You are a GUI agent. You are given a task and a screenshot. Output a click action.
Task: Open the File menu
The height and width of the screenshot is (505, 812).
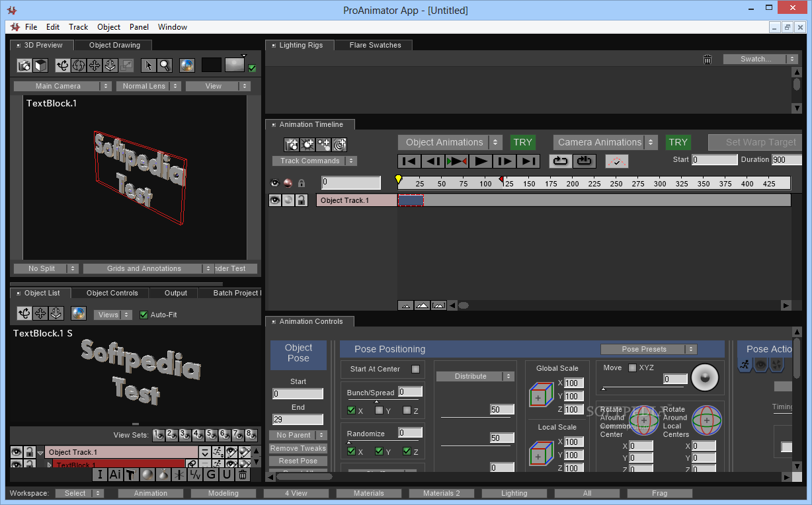pyautogui.click(x=31, y=27)
